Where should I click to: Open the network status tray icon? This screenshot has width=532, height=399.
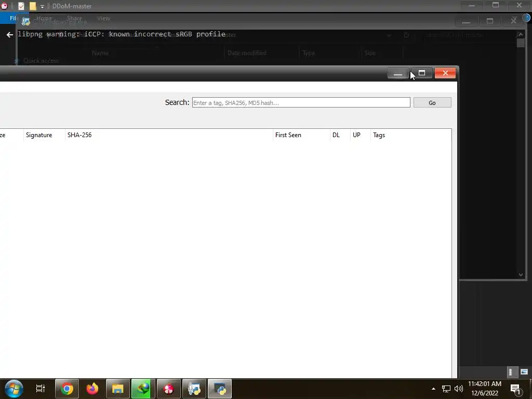coord(446,389)
